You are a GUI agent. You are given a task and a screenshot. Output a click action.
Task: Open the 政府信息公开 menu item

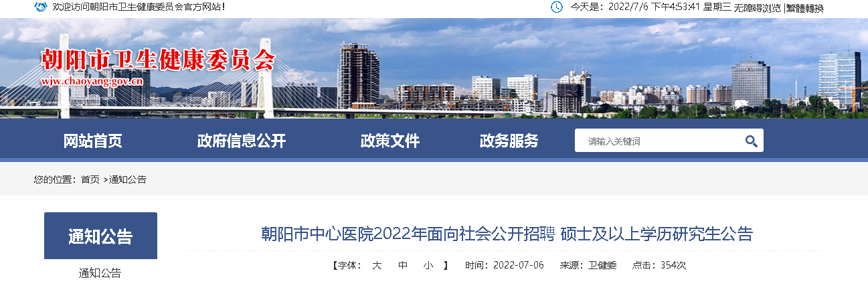pos(242,141)
